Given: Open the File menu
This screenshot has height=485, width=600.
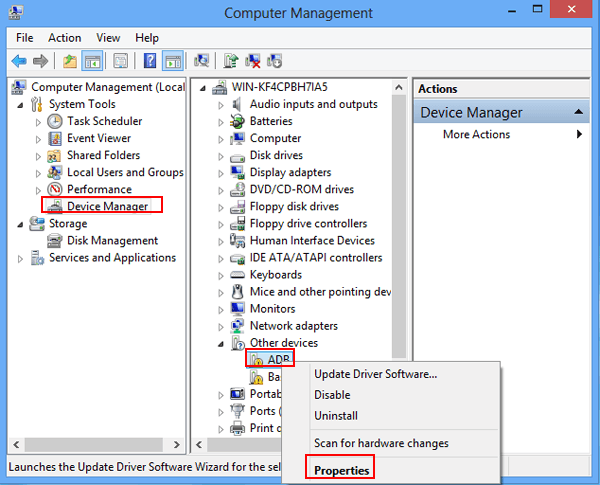Looking at the screenshot, I should (24, 38).
